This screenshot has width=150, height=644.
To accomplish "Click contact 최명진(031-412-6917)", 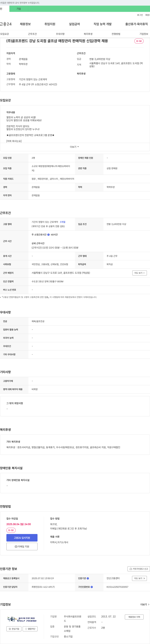I will [x=43, y=587].
